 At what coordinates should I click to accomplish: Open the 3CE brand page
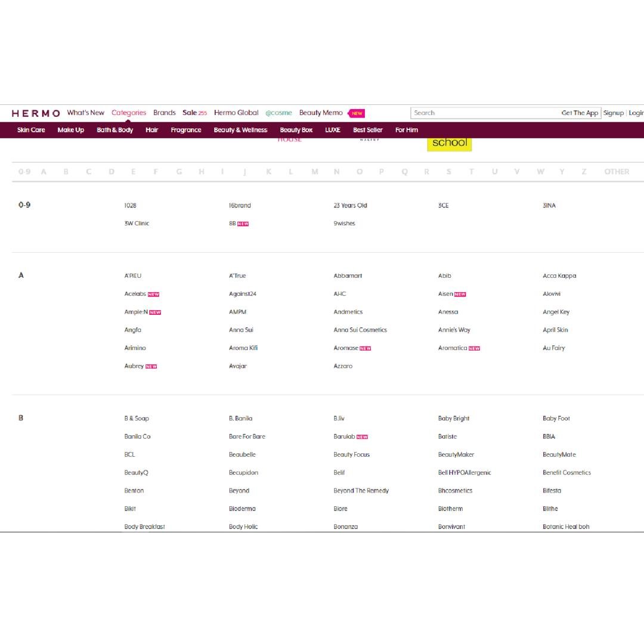click(443, 205)
